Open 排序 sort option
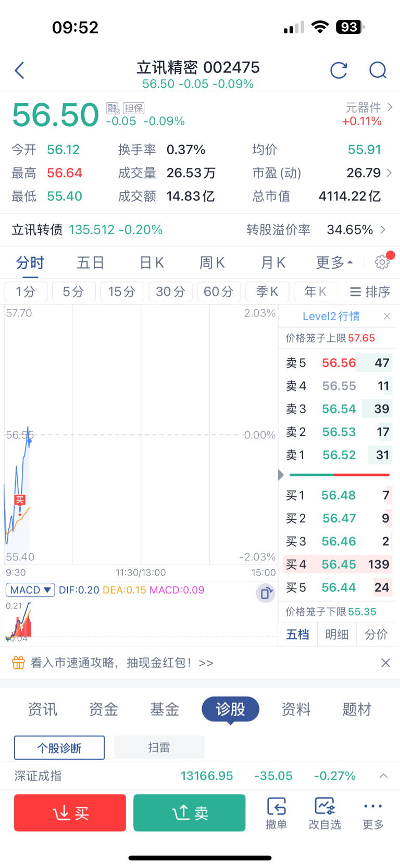This screenshot has height=868, width=400. click(370, 291)
